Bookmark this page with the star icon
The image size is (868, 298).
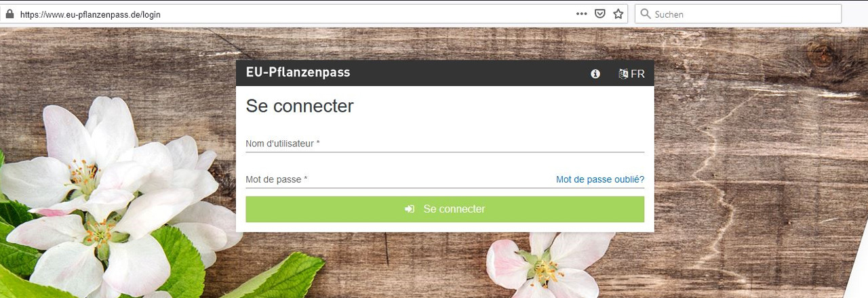[618, 14]
